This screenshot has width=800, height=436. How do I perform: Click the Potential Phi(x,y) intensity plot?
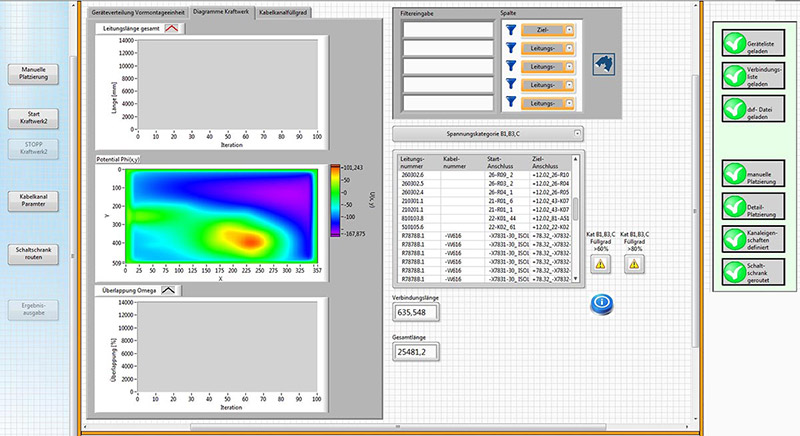click(x=221, y=216)
